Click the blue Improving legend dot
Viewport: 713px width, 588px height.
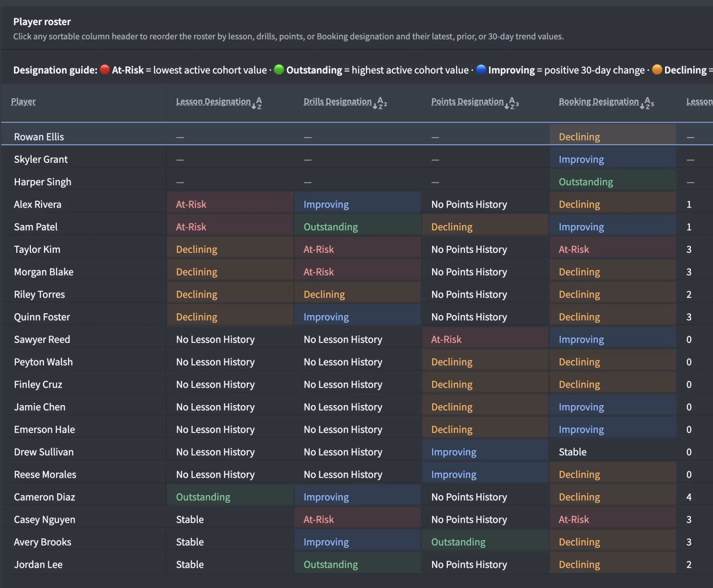(481, 70)
